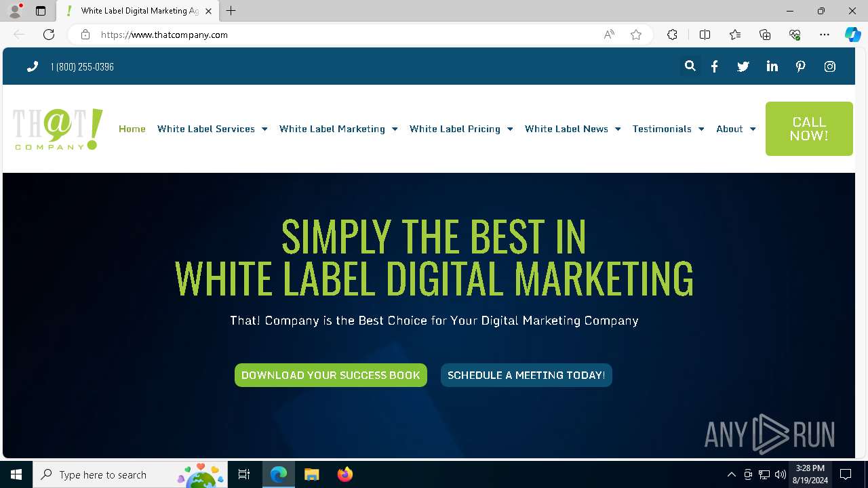This screenshot has height=488, width=868.
Task: Open Collections icon in Edge toolbar
Action: tap(765, 35)
